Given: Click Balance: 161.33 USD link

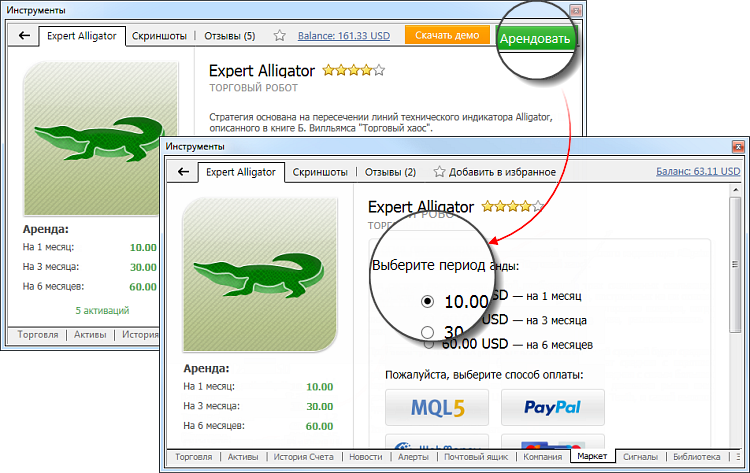Looking at the screenshot, I should (344, 36).
